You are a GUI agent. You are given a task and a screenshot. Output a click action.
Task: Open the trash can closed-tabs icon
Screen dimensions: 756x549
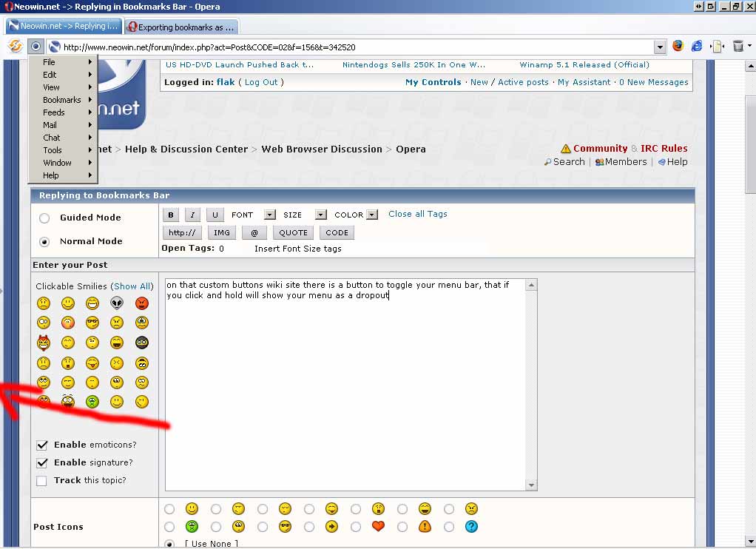click(x=738, y=46)
